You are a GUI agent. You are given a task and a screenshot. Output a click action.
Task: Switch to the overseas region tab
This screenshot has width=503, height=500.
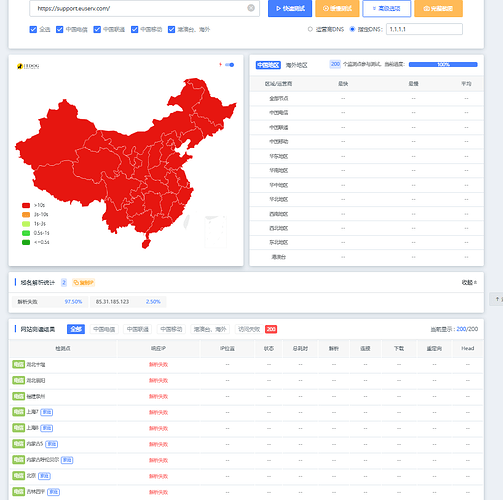coord(296,65)
